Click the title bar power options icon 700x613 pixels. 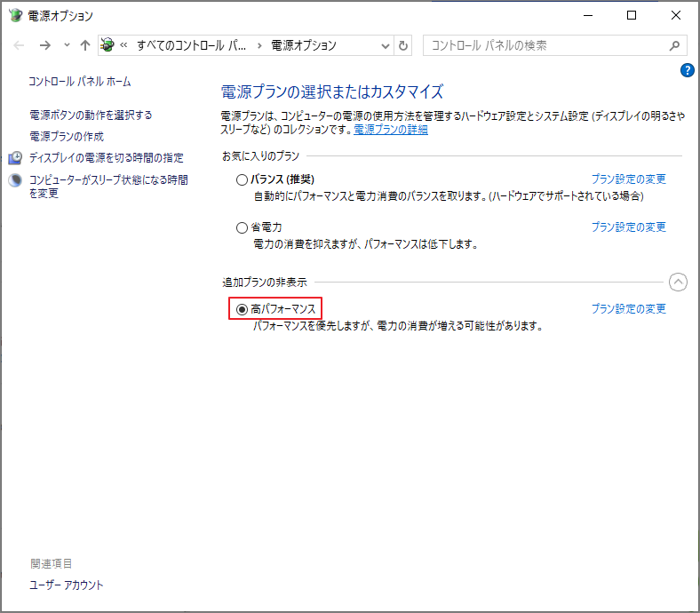(16, 15)
